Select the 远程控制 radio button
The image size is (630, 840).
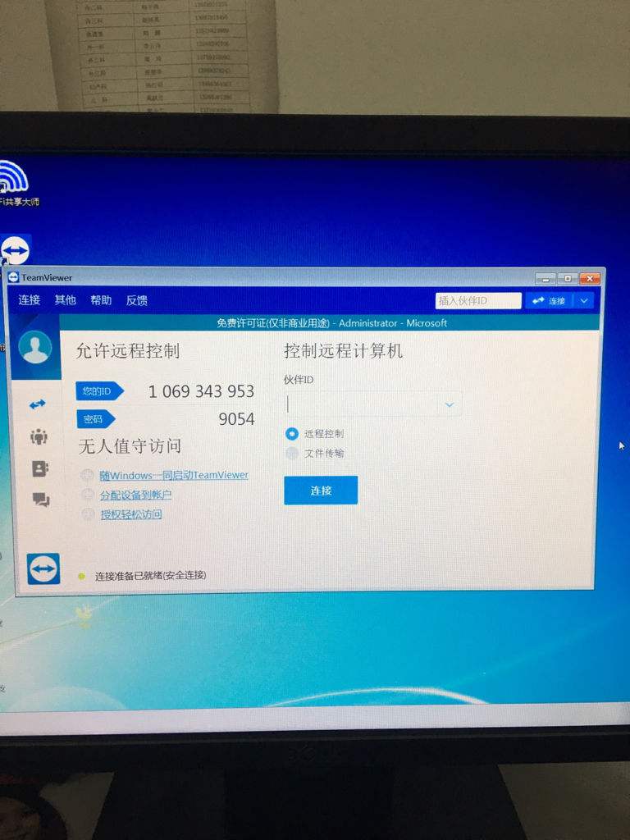292,433
